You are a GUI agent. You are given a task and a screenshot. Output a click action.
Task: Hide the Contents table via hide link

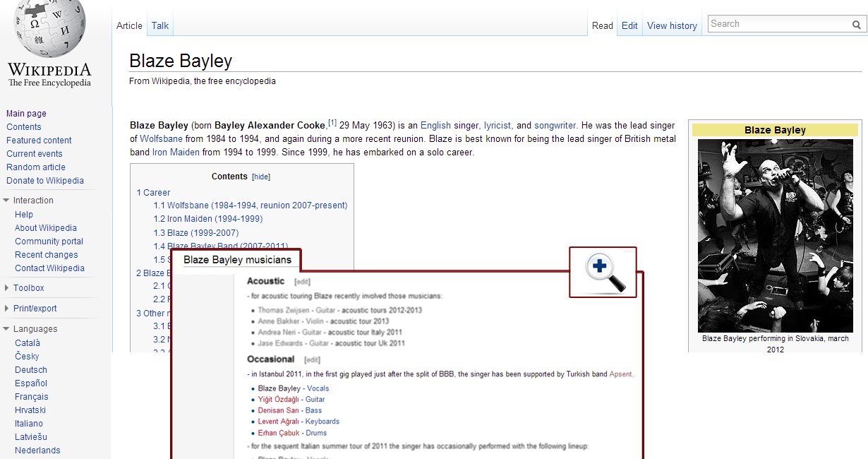click(x=261, y=177)
